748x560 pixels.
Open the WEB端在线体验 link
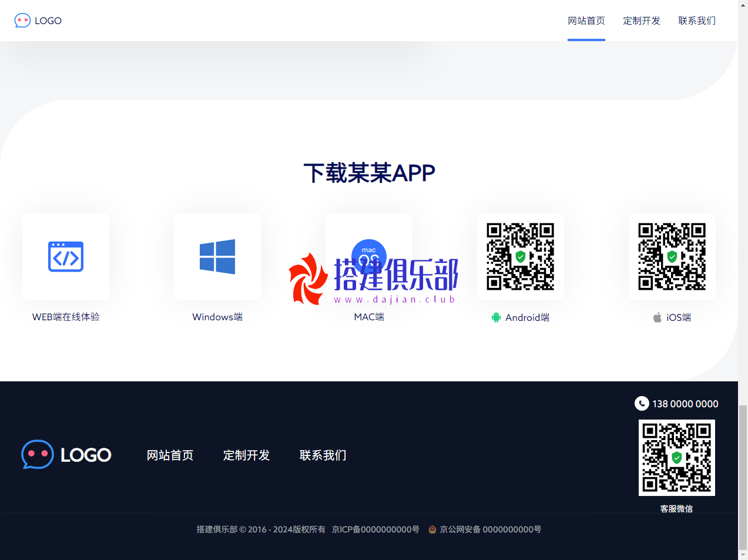click(66, 317)
